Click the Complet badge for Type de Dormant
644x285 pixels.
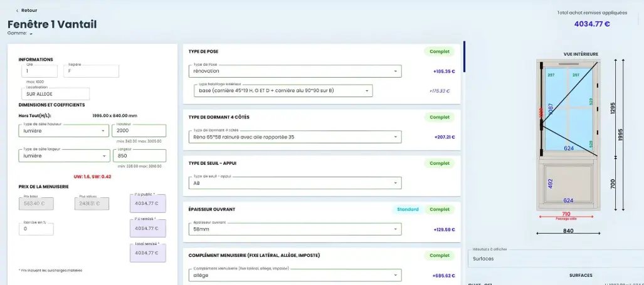coord(440,117)
